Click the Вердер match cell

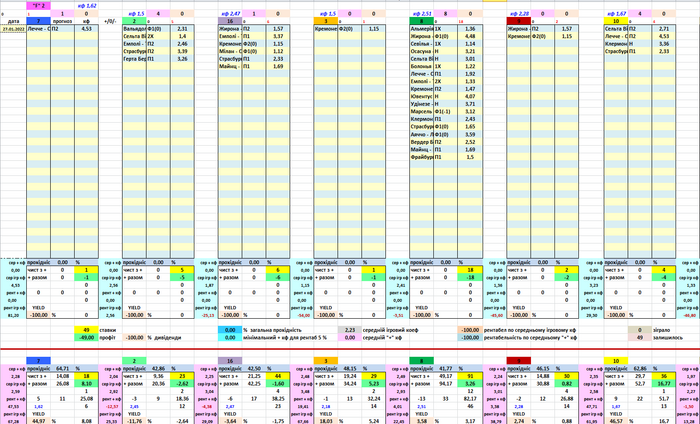click(x=421, y=142)
